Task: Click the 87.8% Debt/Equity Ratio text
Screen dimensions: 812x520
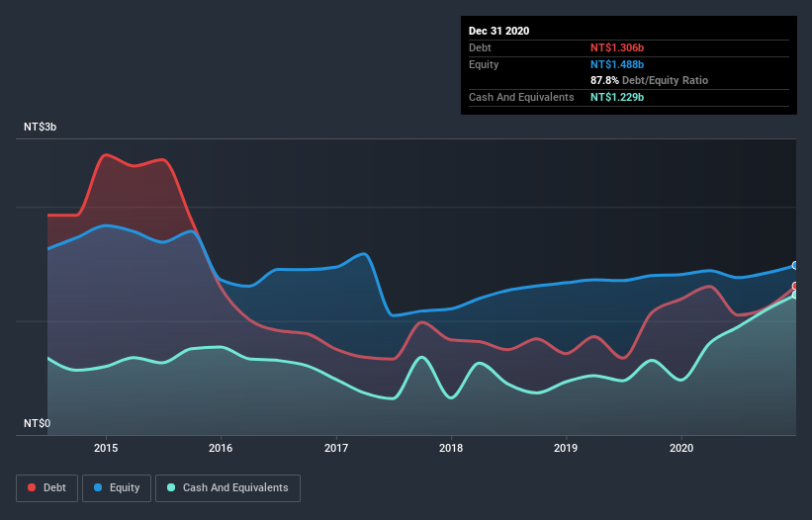Action: click(x=650, y=80)
